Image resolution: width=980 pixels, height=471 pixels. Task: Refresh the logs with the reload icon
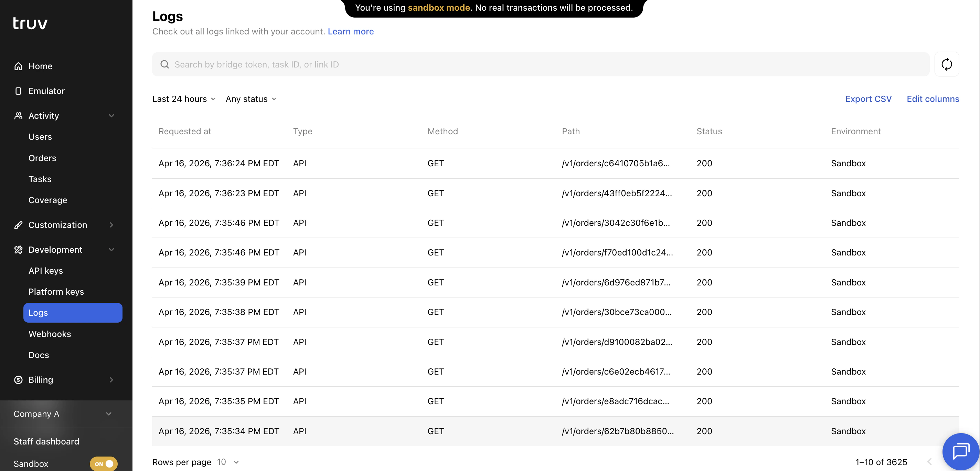(x=947, y=64)
